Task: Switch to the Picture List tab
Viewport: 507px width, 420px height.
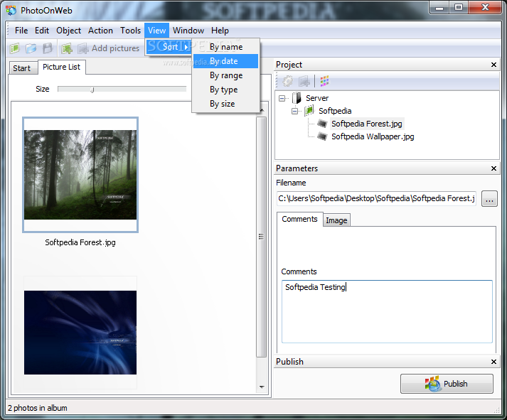Action: pos(61,67)
